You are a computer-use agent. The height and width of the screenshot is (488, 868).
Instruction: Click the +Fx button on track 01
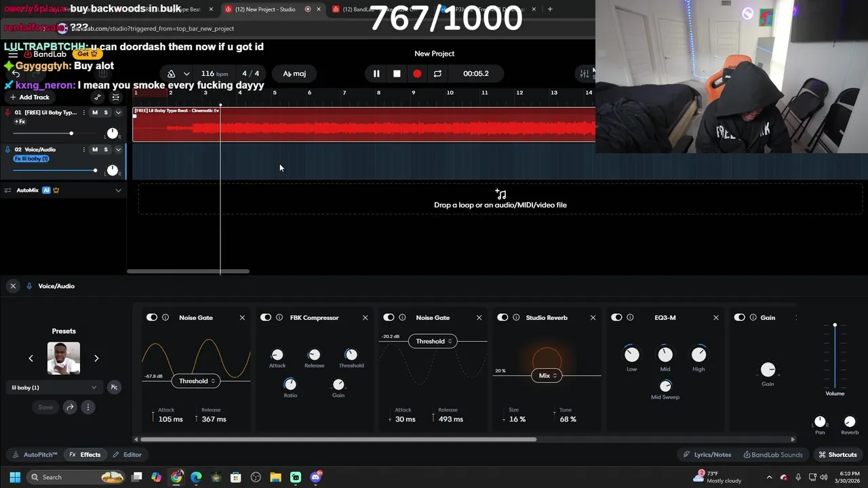[20, 122]
